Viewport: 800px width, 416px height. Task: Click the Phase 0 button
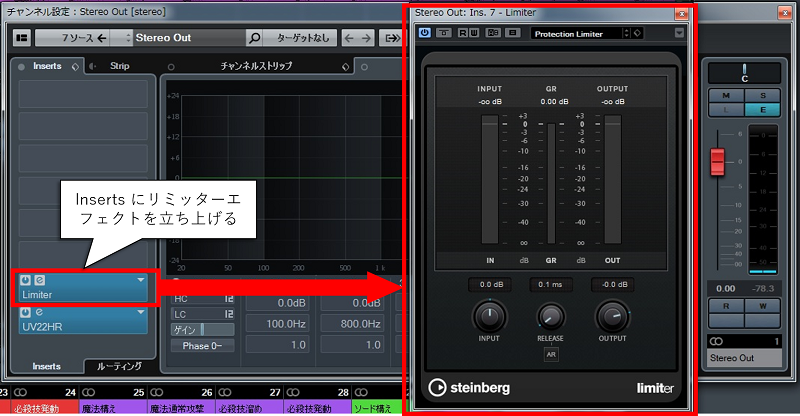pyautogui.click(x=203, y=346)
